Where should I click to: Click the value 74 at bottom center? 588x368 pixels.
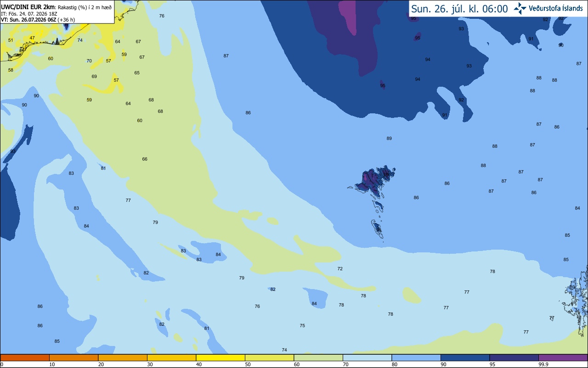pyautogui.click(x=284, y=350)
